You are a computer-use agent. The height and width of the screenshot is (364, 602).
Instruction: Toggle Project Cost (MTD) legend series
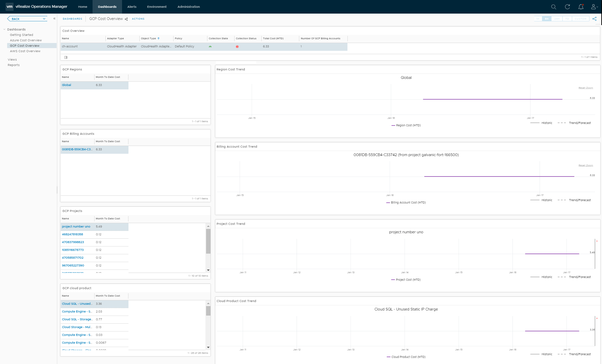tap(406, 280)
